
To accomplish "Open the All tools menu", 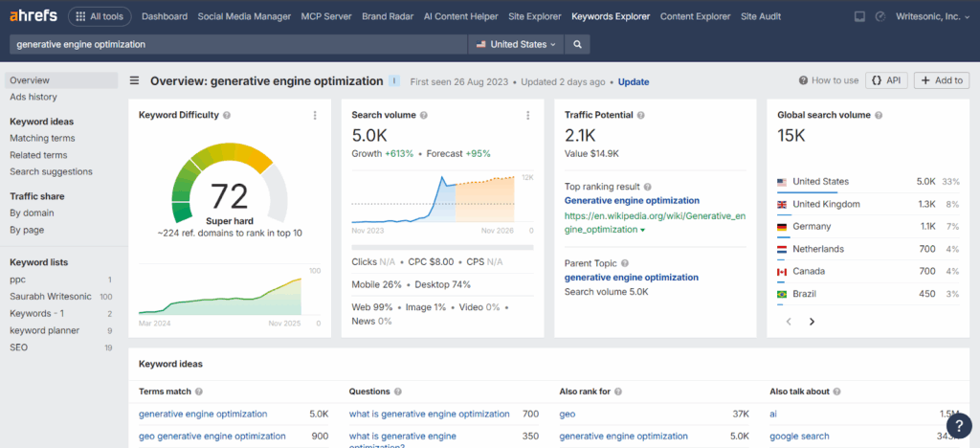I will click(100, 16).
